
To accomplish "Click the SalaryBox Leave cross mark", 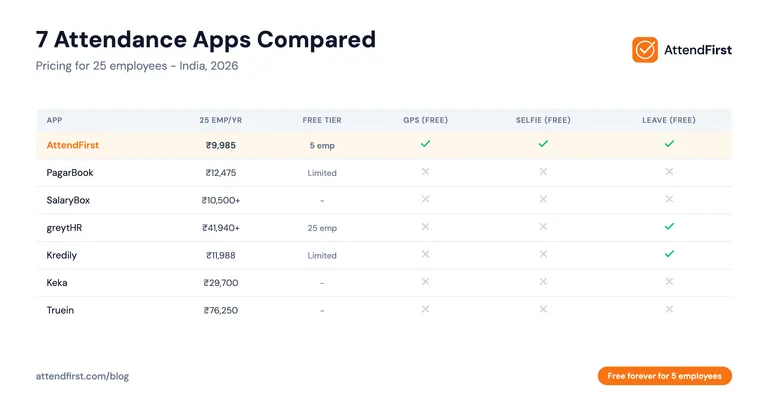I will (669, 199).
